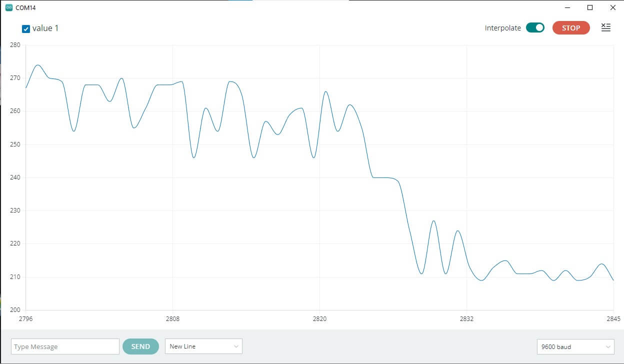Click the 240 label on the y-axis
The image size is (624, 364).
15,177
